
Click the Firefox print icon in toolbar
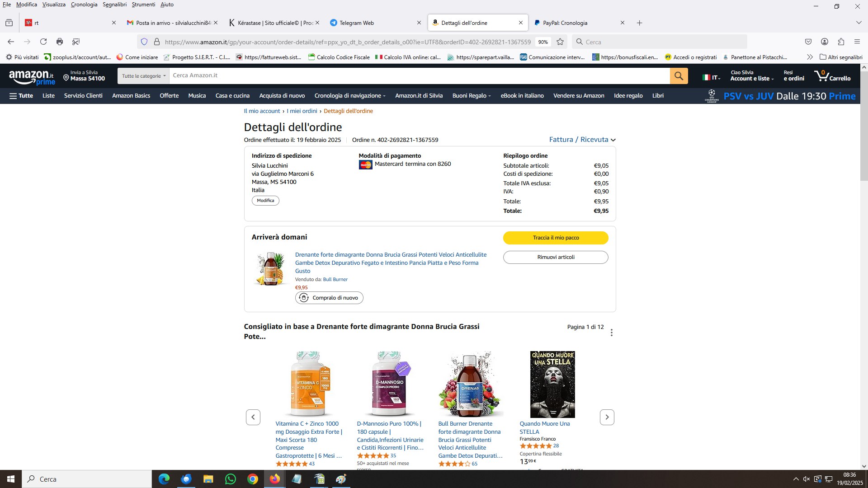pyautogui.click(x=60, y=42)
